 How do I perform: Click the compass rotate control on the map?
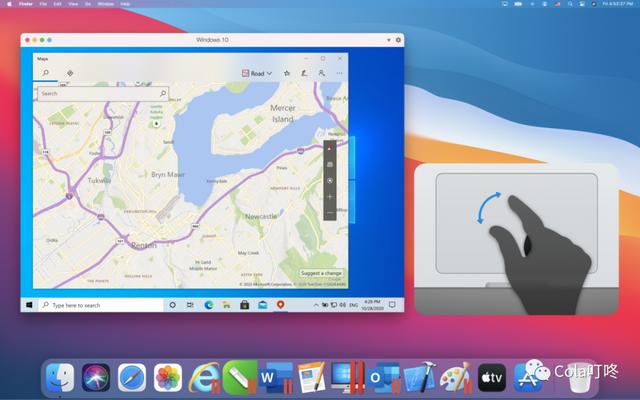click(330, 148)
